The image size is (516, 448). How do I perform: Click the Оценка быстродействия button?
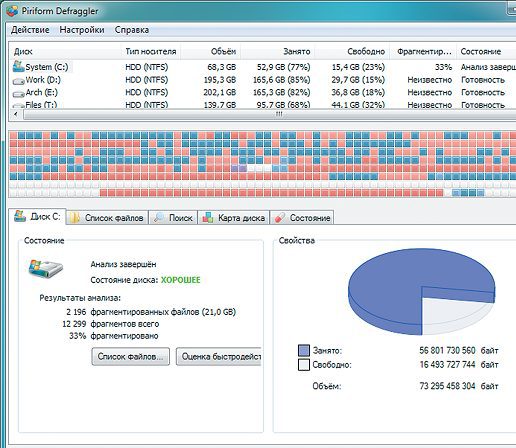(219, 357)
